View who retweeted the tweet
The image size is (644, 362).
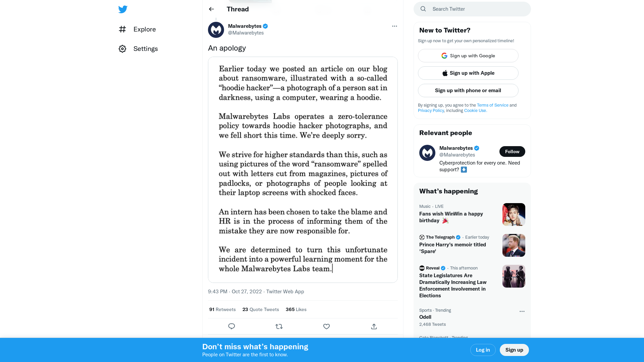point(222,309)
